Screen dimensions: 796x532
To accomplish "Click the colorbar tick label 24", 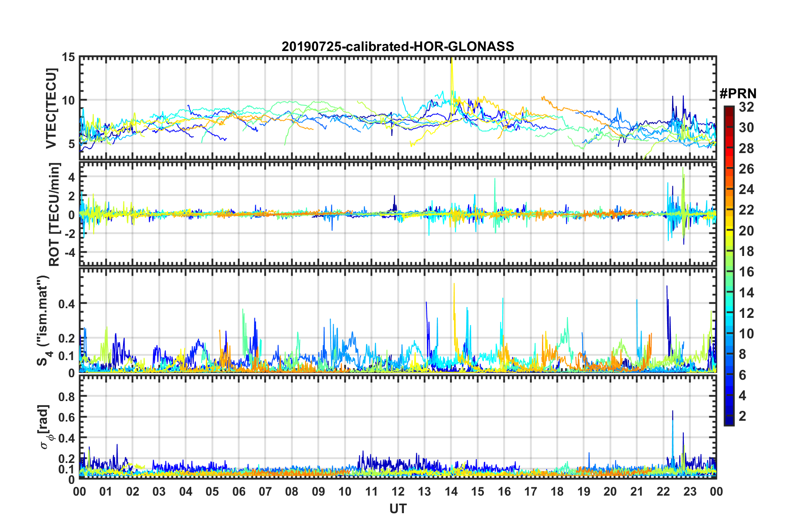I will click(x=746, y=189).
